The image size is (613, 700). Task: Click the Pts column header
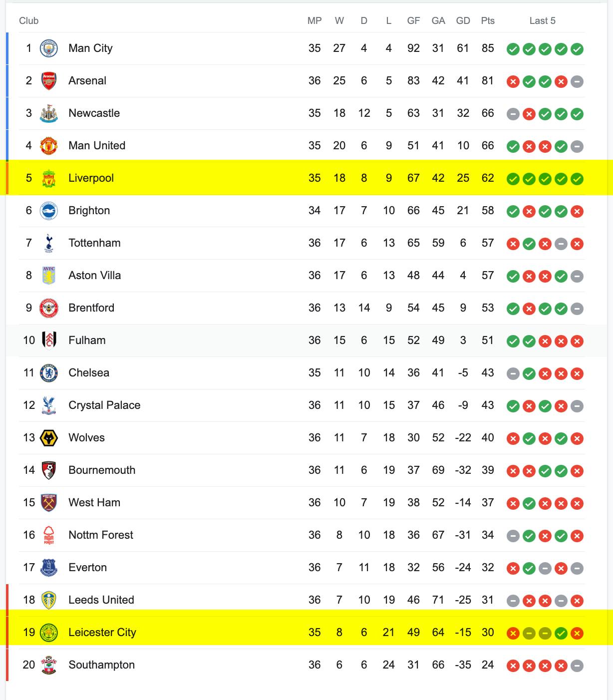click(488, 20)
